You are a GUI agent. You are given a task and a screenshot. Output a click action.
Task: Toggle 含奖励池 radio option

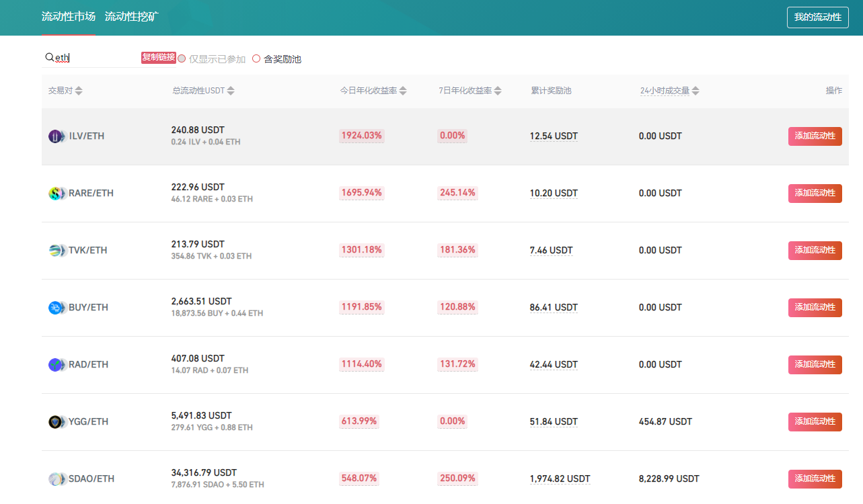click(x=256, y=58)
